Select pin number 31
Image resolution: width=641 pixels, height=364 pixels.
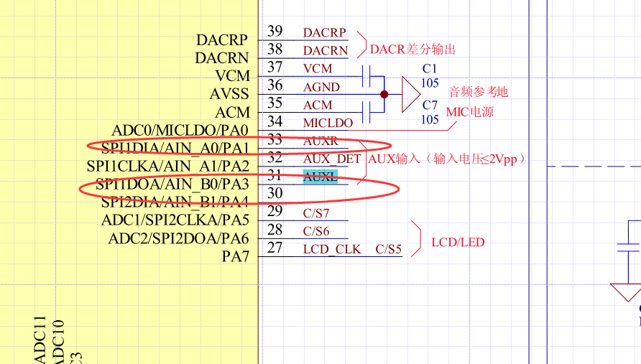coord(275,175)
